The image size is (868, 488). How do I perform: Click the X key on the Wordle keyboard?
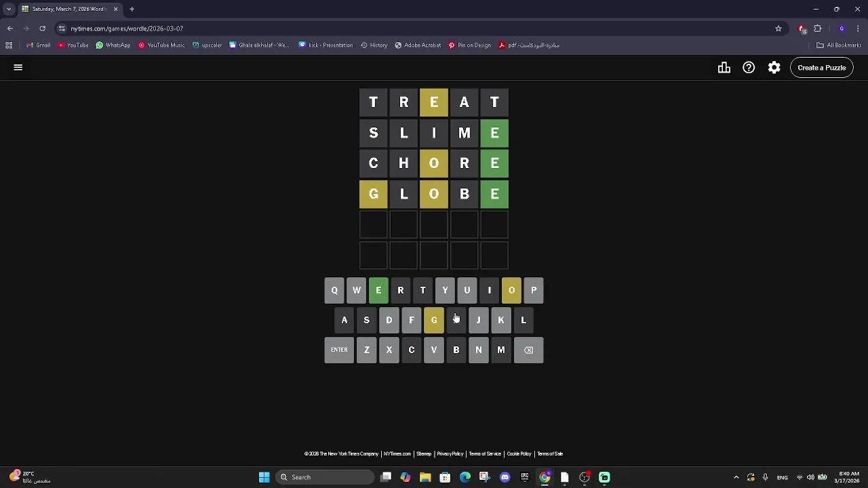(x=389, y=350)
